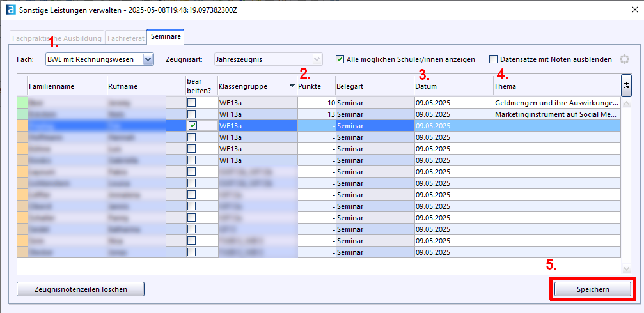Click the vertical scrollbar's up arrow

tap(626, 103)
